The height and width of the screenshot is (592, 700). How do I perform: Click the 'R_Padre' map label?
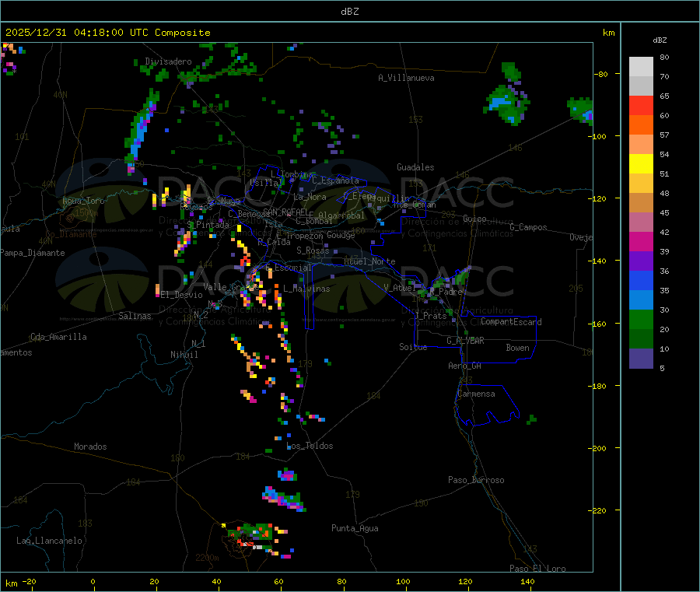[x=446, y=292]
